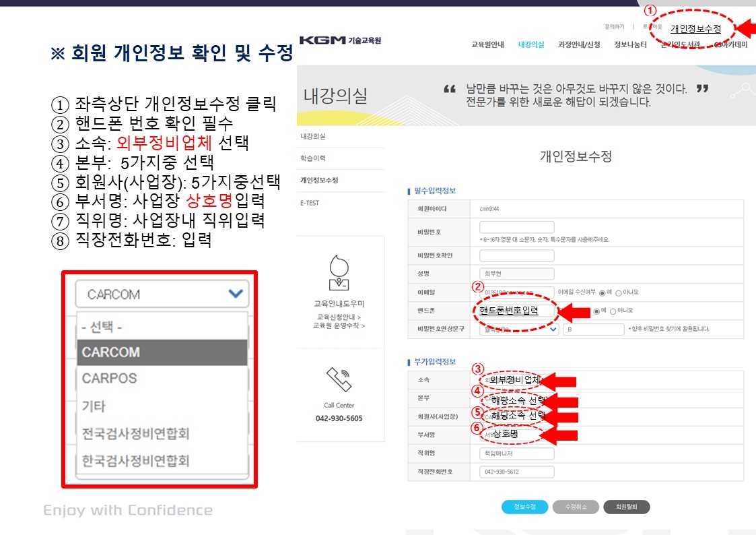Choose 전국검사정비연합회 from the dropdown list
The image size is (756, 535).
(x=162, y=433)
